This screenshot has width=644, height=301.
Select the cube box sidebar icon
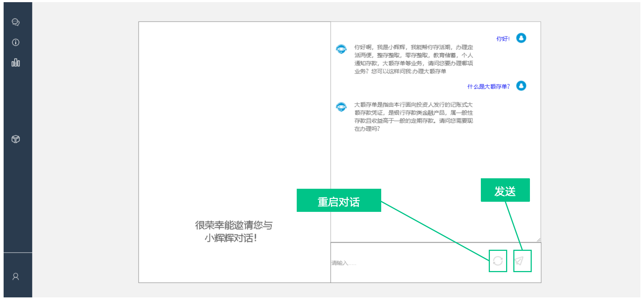point(16,139)
